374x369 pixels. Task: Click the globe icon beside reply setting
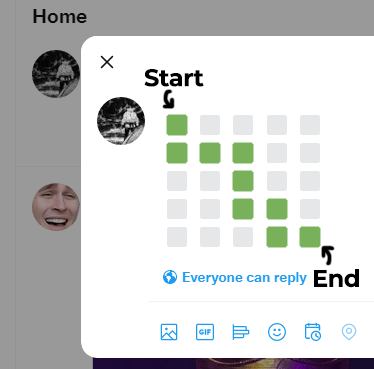(x=170, y=277)
